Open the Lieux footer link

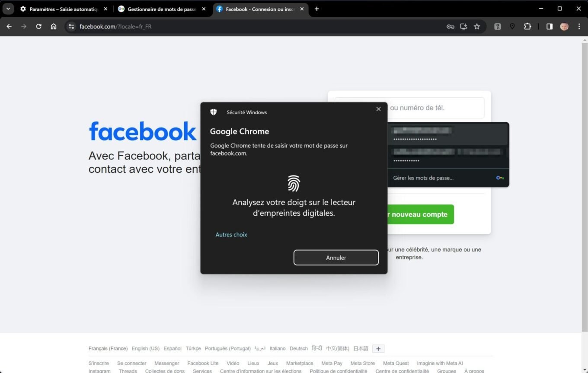[x=253, y=363]
